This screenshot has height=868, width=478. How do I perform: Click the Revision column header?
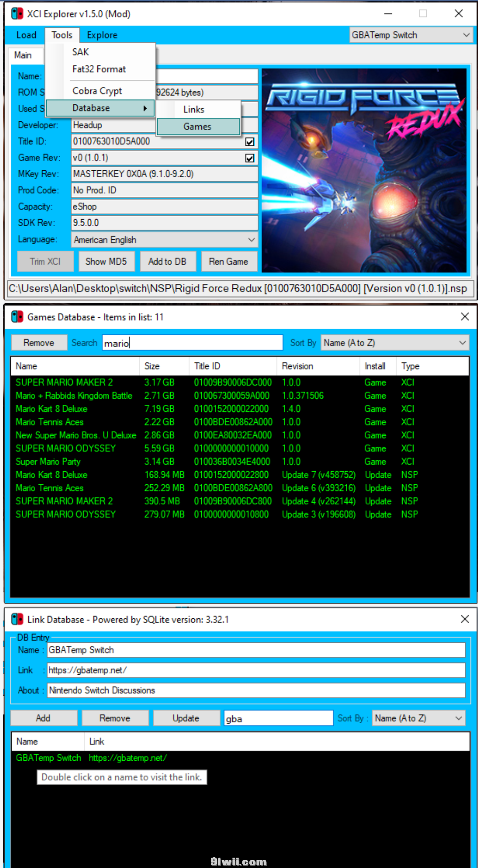(319, 366)
